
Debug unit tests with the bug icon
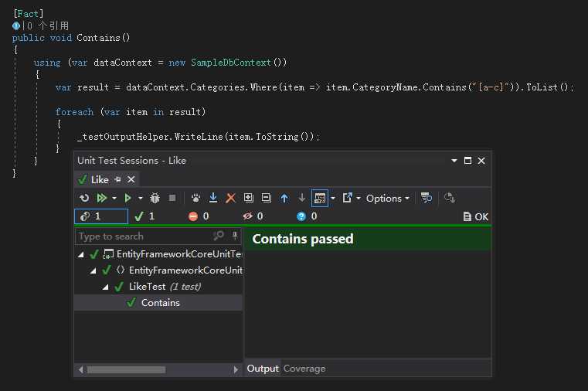point(155,198)
